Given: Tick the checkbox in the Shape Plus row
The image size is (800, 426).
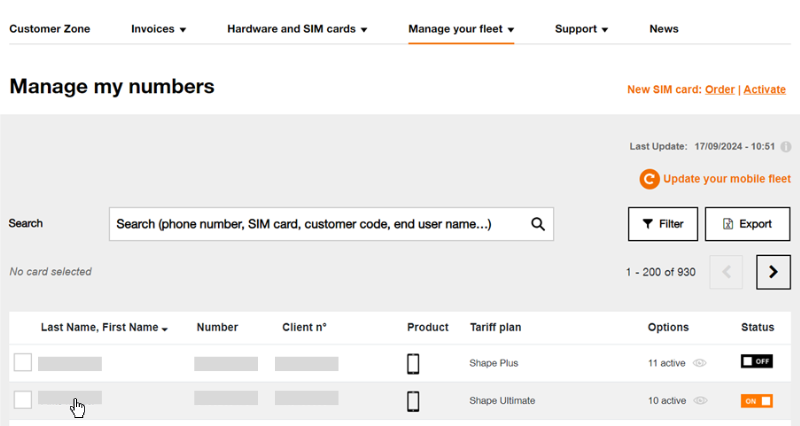Looking at the screenshot, I should point(23,362).
